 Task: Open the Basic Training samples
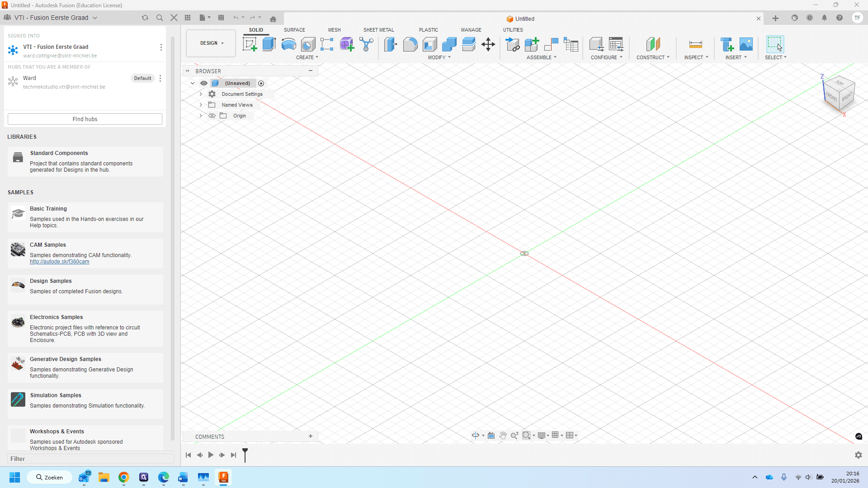tap(85, 217)
